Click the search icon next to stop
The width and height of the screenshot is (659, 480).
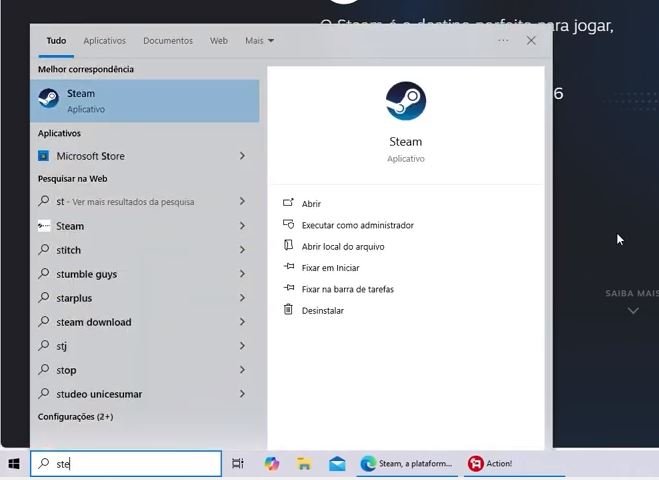point(44,369)
